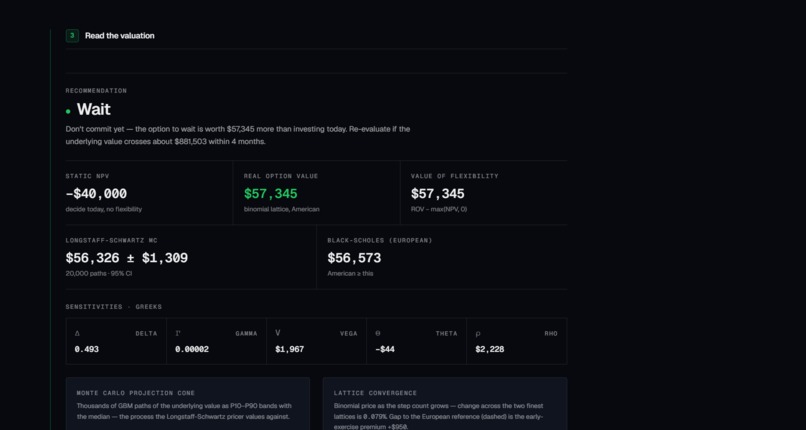Image resolution: width=806 pixels, height=430 pixels.
Task: Click the Value of Flexibility label
Action: click(454, 176)
